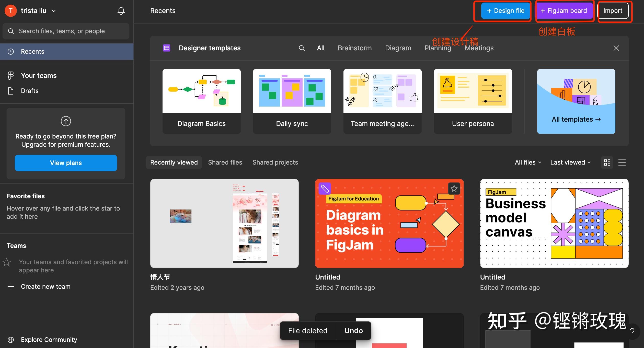The image size is (644, 348).
Task: Select the Shared projects filter
Action: pyautogui.click(x=275, y=162)
